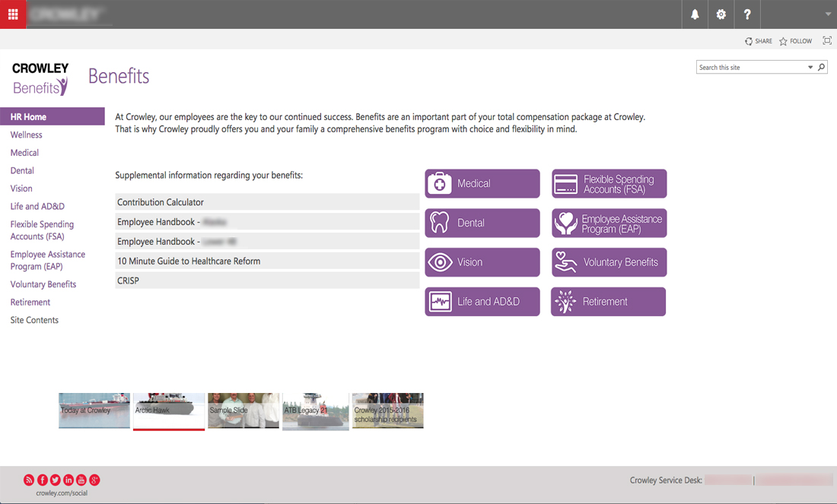Viewport: 837px width, 504px height.
Task: Click the Crowley Benefits logo
Action: click(40, 79)
